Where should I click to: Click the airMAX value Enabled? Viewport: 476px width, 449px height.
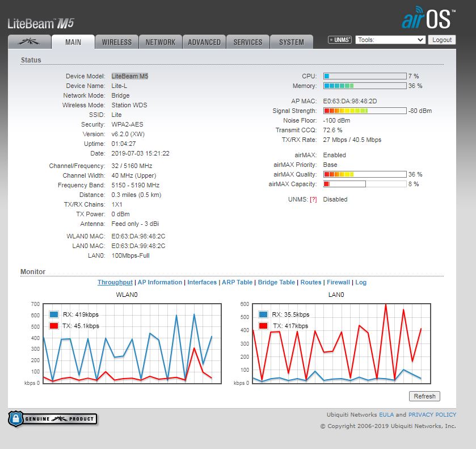pyautogui.click(x=334, y=155)
